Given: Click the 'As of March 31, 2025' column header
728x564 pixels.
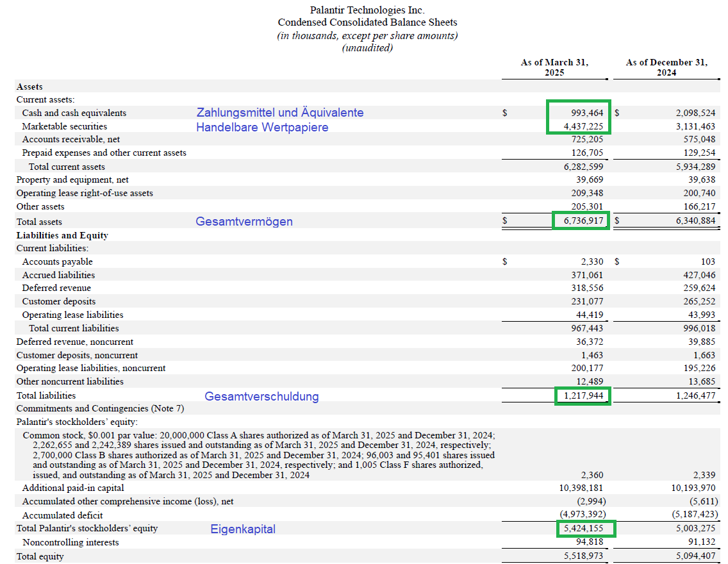Looking at the screenshot, I should tap(554, 67).
